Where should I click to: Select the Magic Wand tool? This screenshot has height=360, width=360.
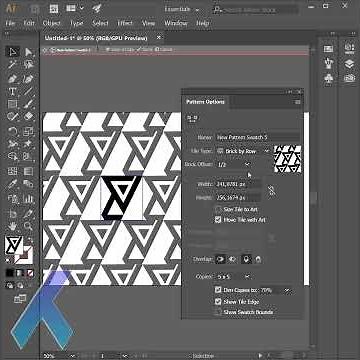(13, 65)
